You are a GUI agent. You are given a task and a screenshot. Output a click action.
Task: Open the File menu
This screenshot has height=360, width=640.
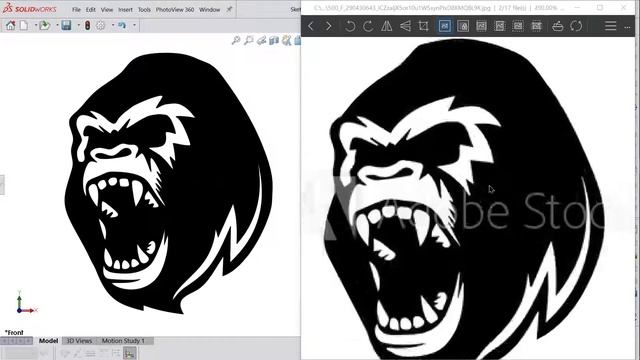coord(76,9)
